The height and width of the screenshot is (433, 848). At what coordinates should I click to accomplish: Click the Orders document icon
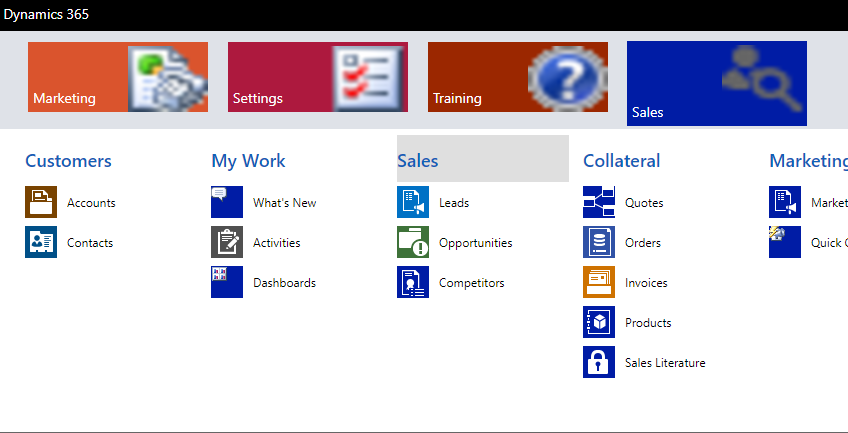click(x=599, y=242)
